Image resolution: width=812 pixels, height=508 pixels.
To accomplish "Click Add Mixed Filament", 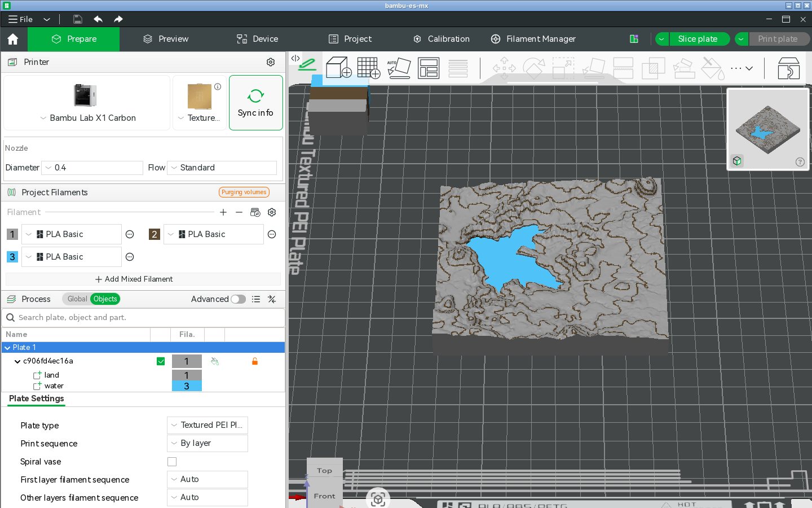I will pos(134,279).
